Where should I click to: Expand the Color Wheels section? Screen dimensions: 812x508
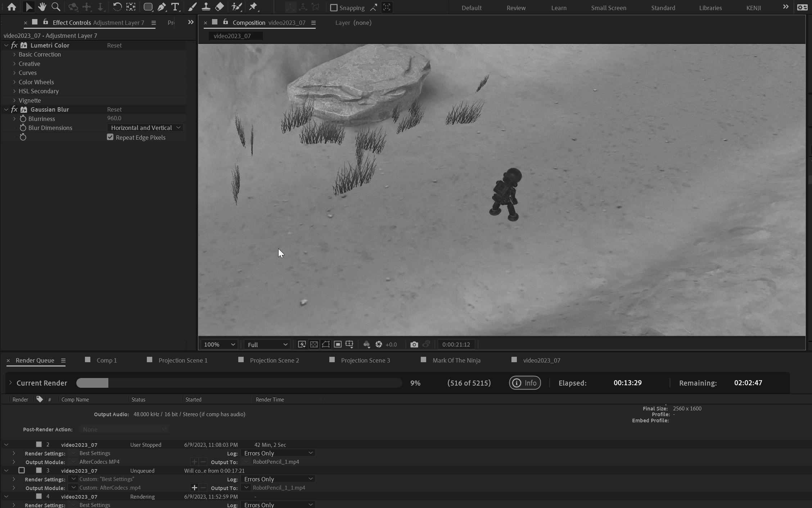pyautogui.click(x=14, y=82)
